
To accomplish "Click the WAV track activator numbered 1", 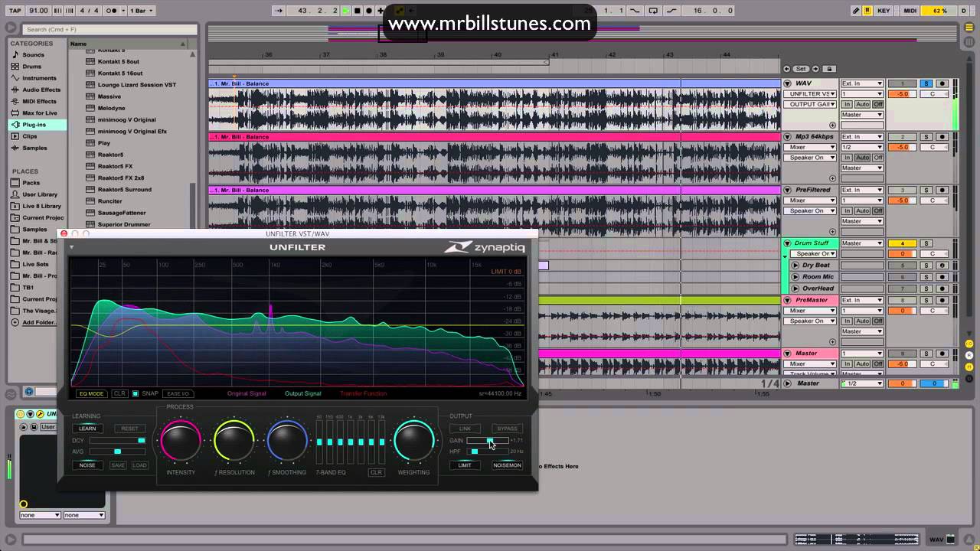I will (x=902, y=83).
